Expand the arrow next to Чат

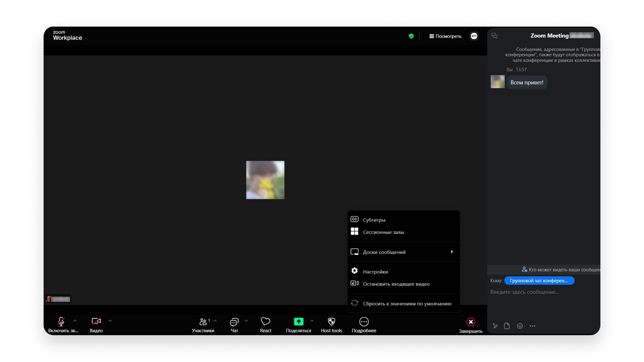[x=246, y=321]
